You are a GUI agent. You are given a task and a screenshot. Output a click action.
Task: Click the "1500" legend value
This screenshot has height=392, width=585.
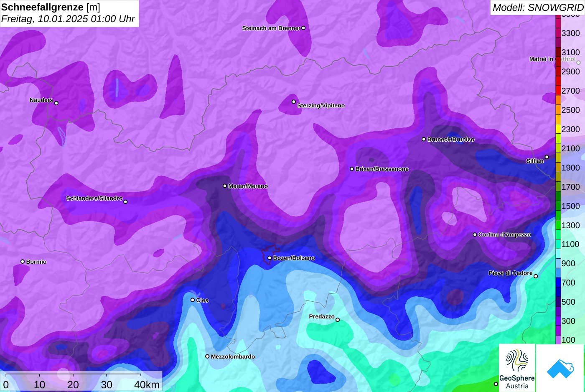[571, 206]
